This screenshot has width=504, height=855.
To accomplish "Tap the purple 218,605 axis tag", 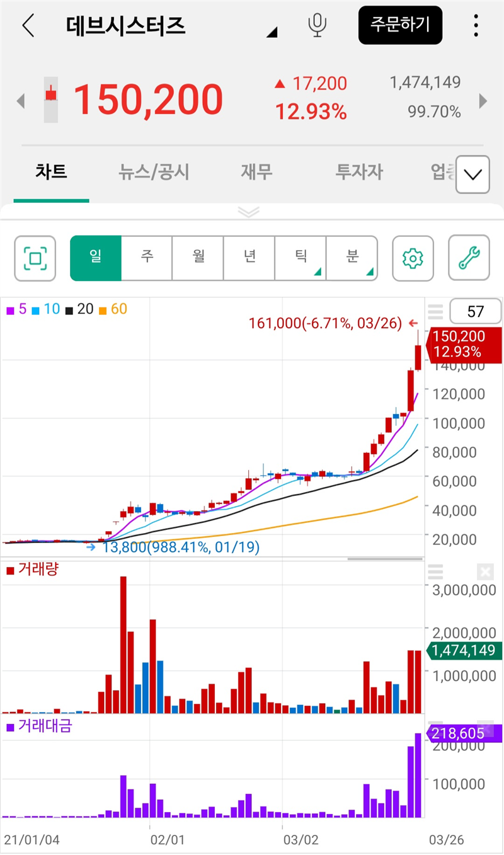I will coord(464,733).
